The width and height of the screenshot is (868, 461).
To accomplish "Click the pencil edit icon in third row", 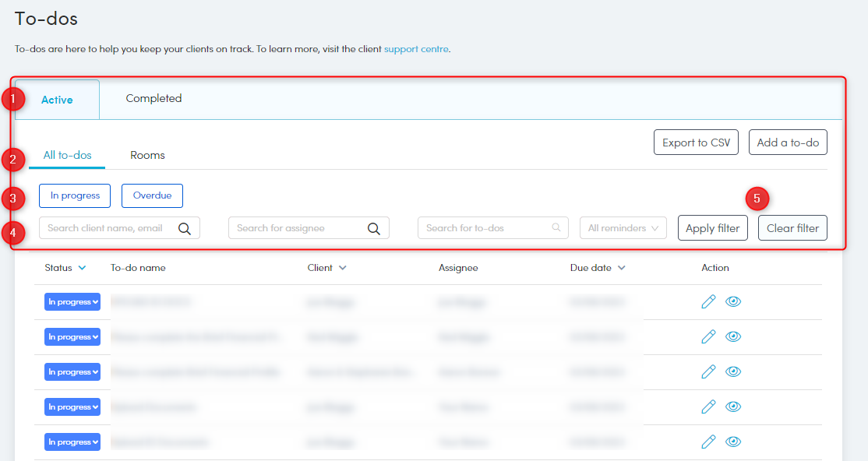I will [708, 371].
